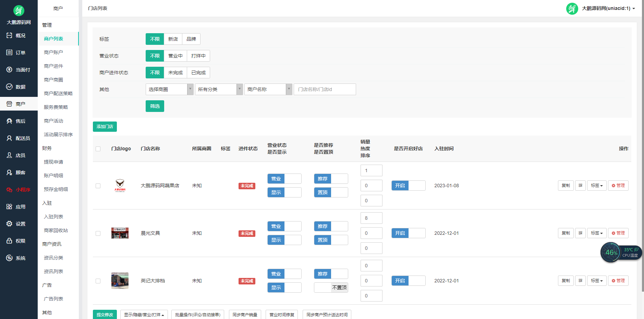Select 数据 from the left navigation
The image size is (644, 319).
pos(19,87)
